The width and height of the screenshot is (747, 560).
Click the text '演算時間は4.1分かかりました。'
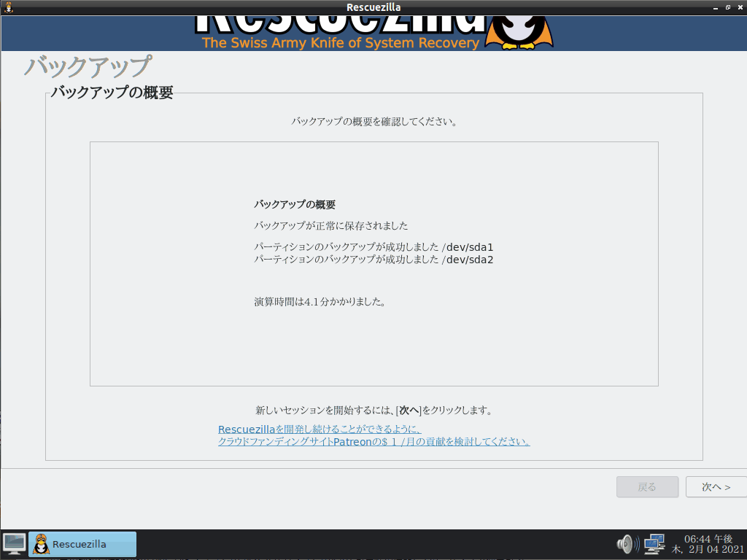(320, 302)
